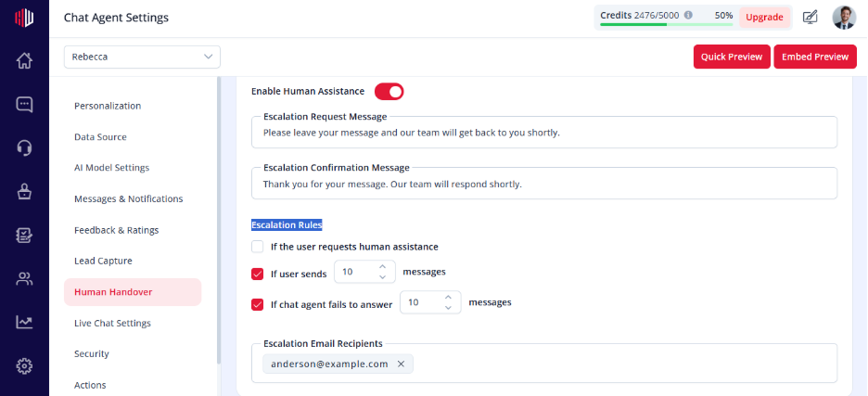Click the settings gear sidebar icon
The width and height of the screenshot is (868, 396).
point(24,366)
